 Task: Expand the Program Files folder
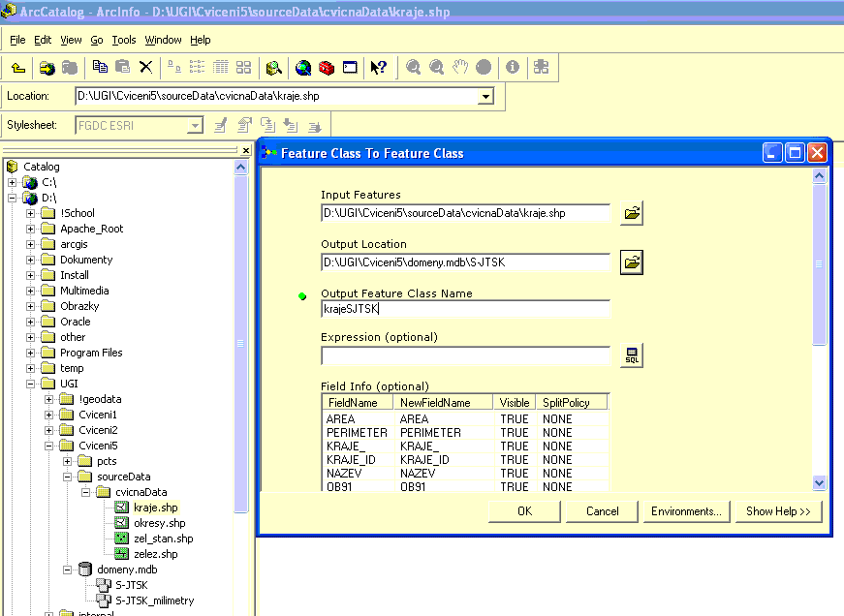tap(31, 353)
